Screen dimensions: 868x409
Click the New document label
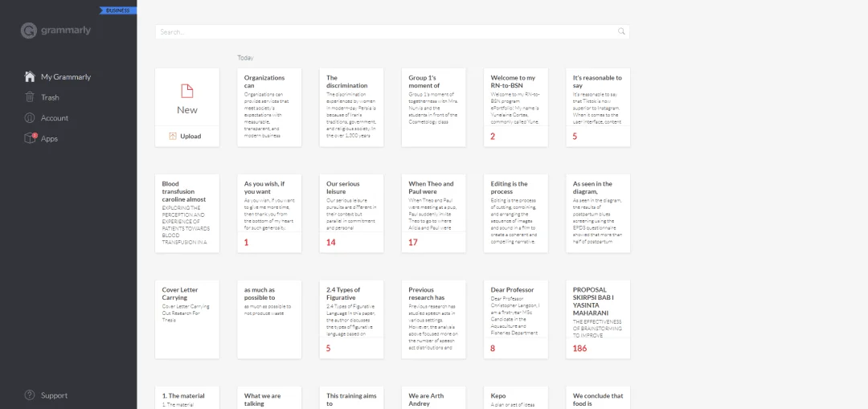(187, 109)
